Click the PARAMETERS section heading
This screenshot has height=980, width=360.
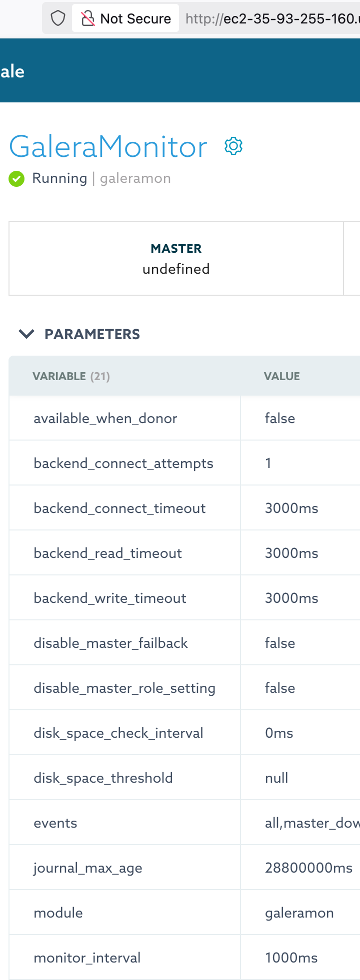(x=92, y=334)
